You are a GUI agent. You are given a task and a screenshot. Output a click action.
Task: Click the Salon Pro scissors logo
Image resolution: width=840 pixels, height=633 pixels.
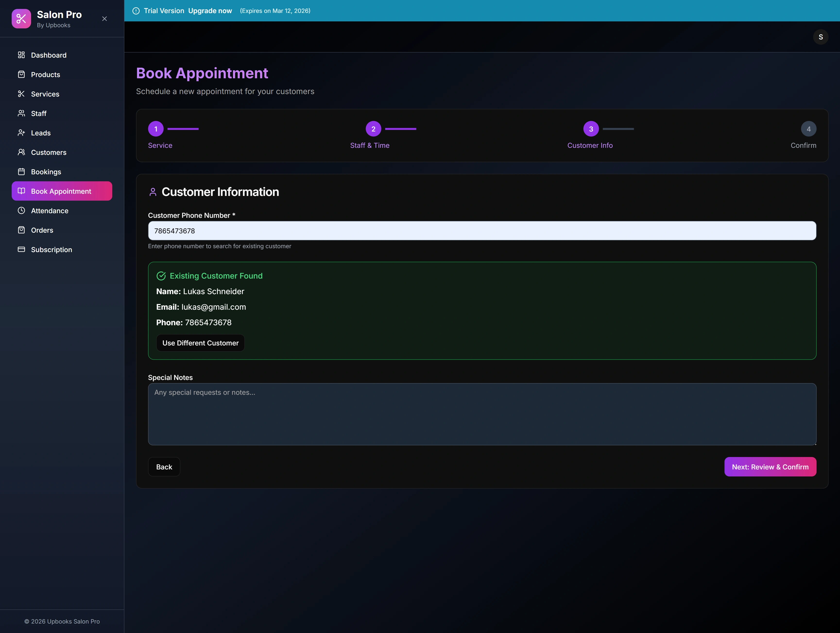(21, 19)
